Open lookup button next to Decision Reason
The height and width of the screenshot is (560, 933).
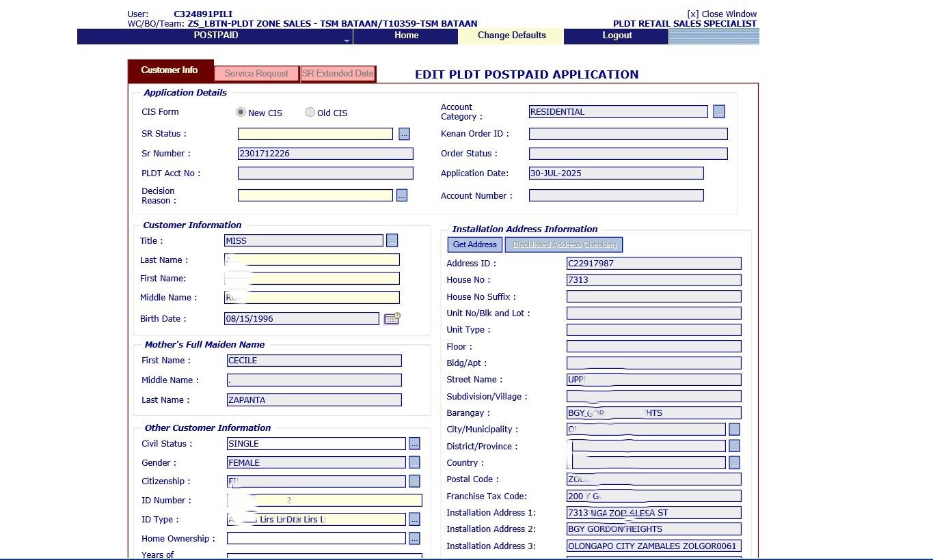click(402, 195)
